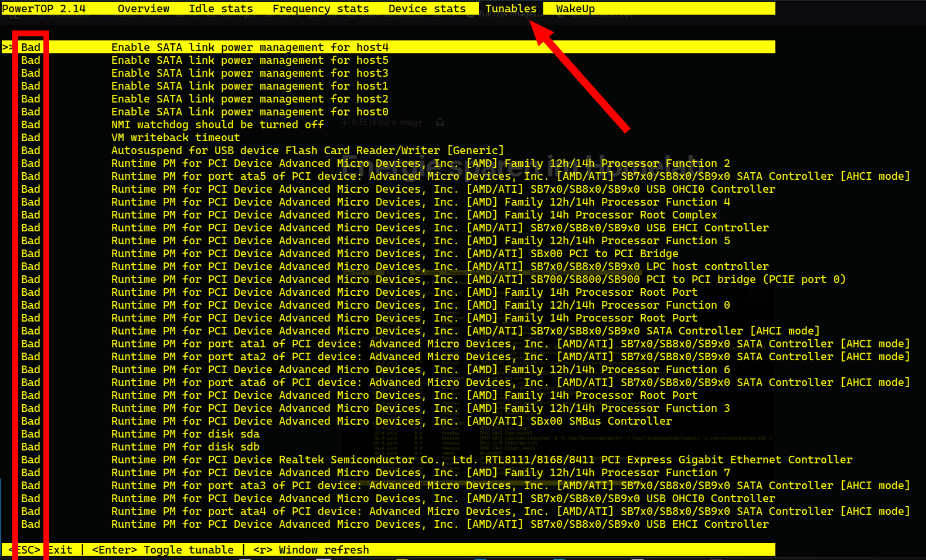This screenshot has width=926, height=560.
Task: Select Runtime PM for LPC host controller
Action: [440, 267]
